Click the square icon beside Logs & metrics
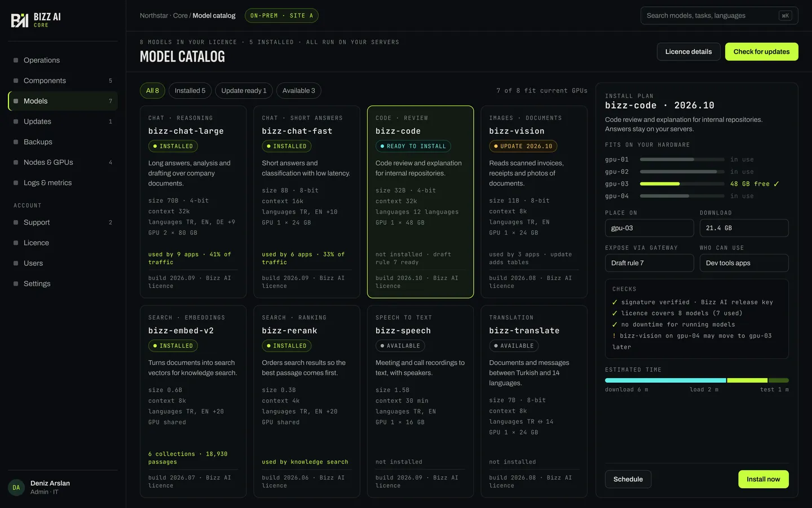Viewport: 812px width, 508px height. click(16, 183)
